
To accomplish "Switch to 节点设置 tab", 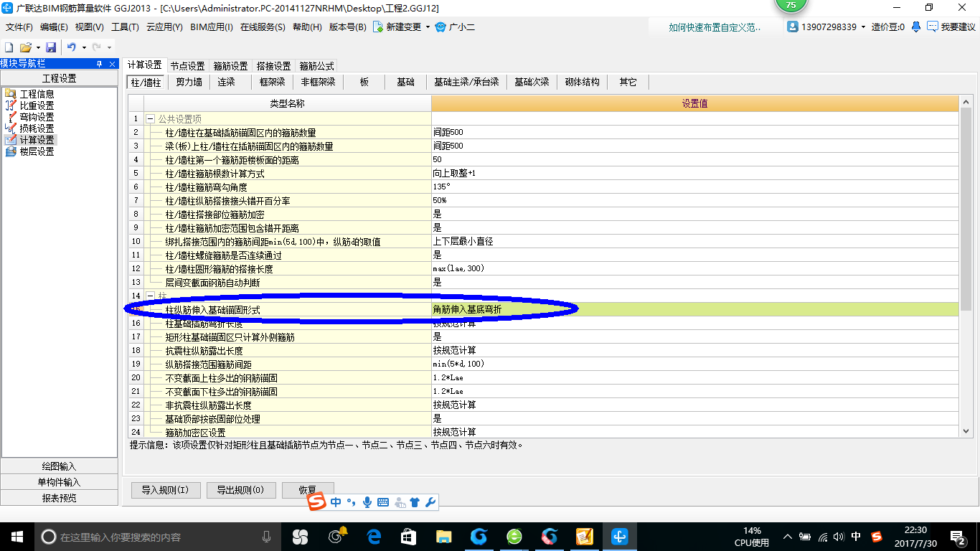I will (x=187, y=66).
